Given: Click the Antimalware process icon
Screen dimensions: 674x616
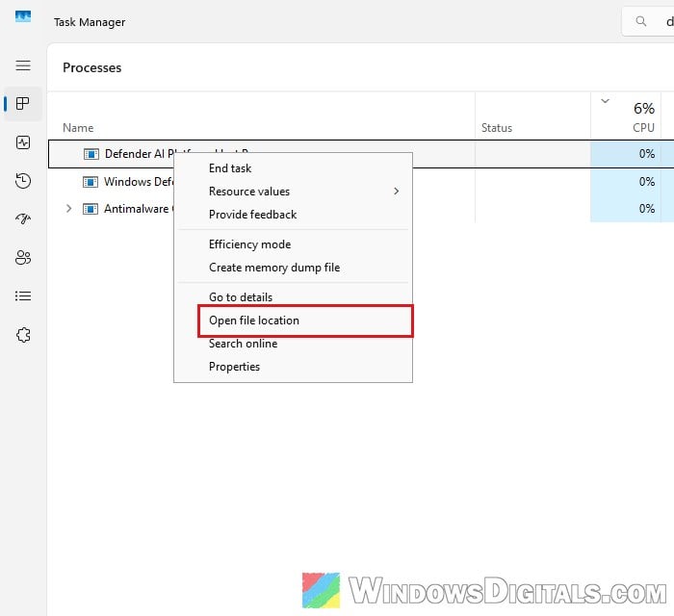Looking at the screenshot, I should [x=91, y=209].
